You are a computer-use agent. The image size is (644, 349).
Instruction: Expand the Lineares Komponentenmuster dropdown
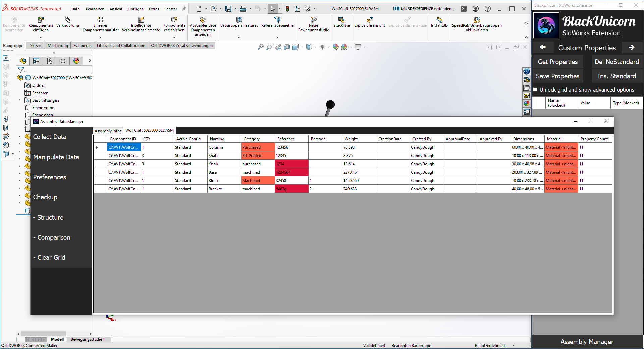point(100,37)
